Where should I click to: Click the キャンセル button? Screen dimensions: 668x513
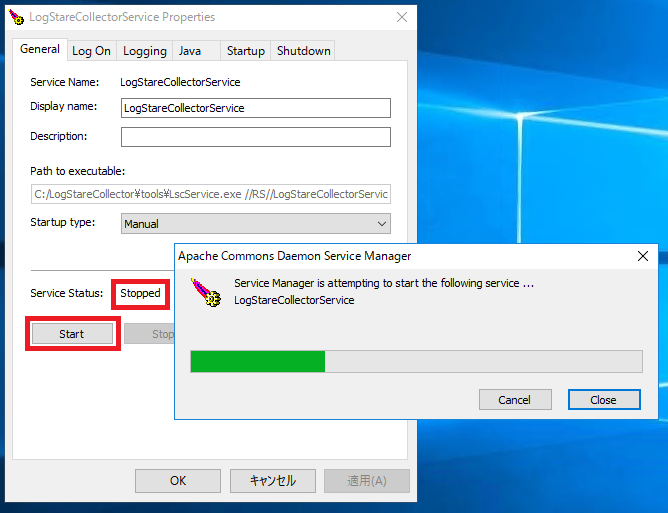[x=273, y=481]
